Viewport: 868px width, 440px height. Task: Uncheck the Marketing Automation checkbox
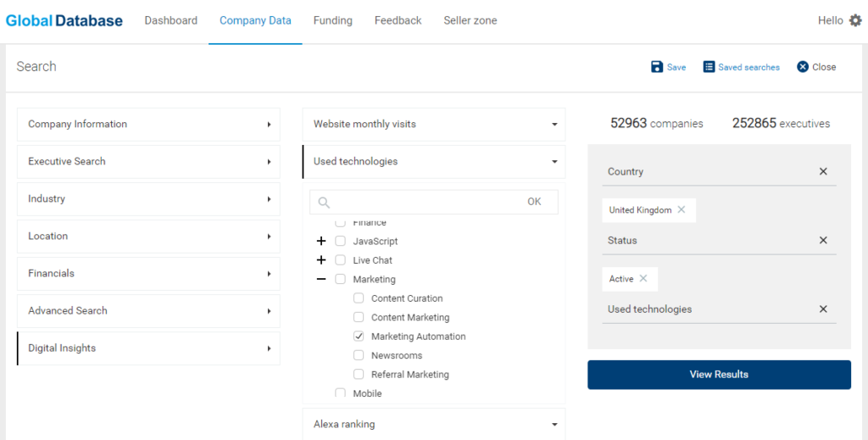click(359, 336)
